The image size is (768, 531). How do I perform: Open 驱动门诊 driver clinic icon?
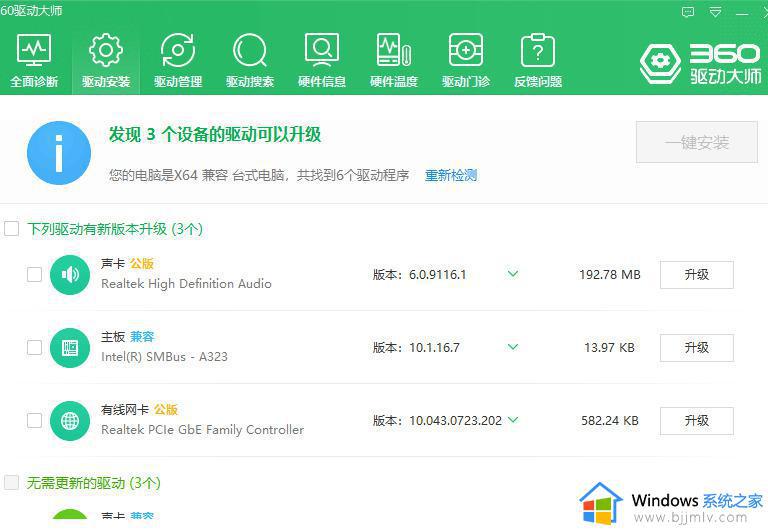click(466, 50)
